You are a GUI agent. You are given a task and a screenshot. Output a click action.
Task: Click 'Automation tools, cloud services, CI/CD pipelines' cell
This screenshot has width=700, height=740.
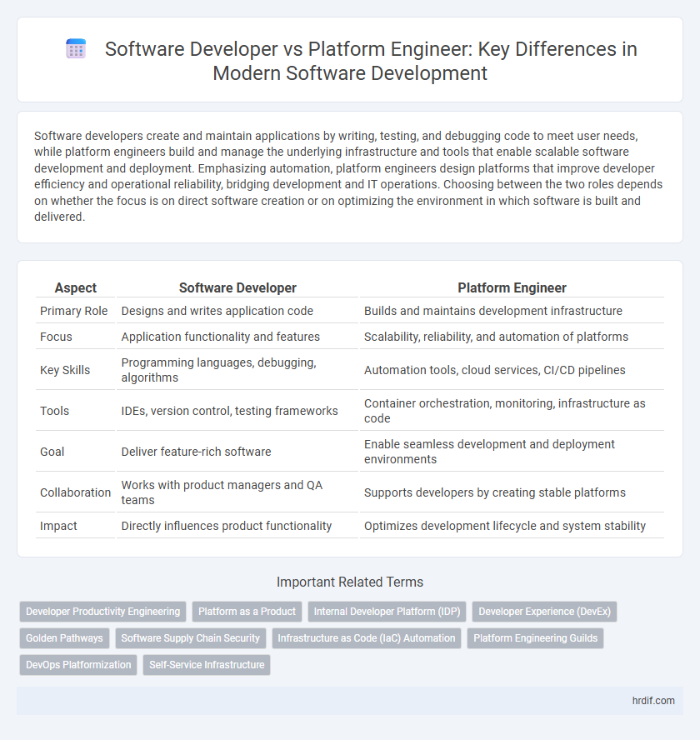tap(512, 370)
